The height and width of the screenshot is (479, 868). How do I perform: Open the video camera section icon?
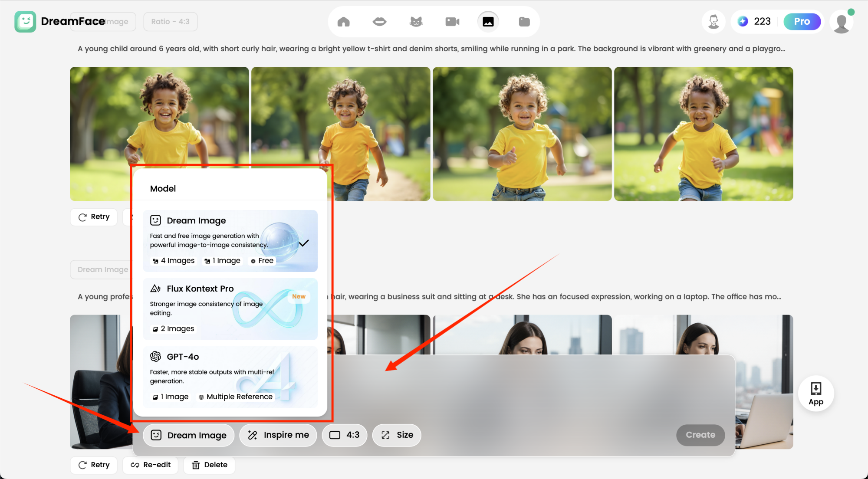point(452,22)
